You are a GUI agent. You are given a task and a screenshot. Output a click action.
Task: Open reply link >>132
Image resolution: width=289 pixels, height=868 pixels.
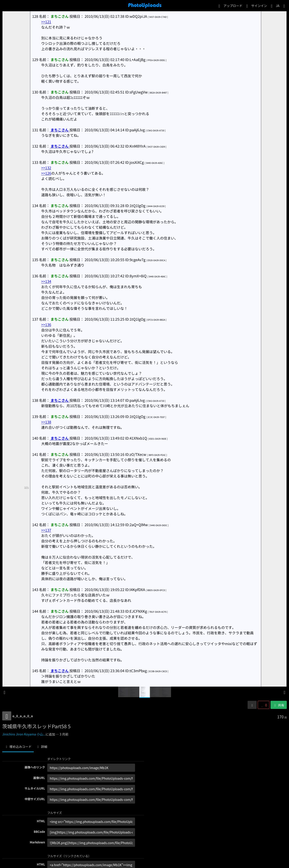pos(46,168)
